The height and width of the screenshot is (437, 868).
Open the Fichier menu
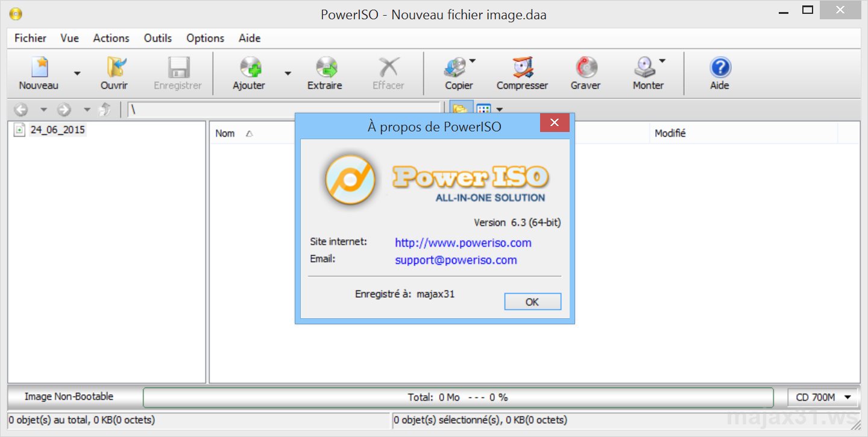(30, 38)
